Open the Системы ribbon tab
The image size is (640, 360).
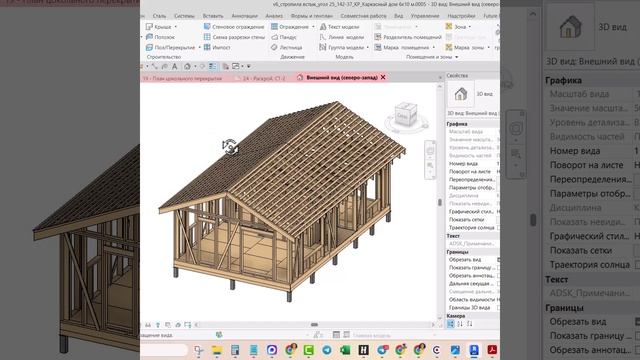(184, 16)
